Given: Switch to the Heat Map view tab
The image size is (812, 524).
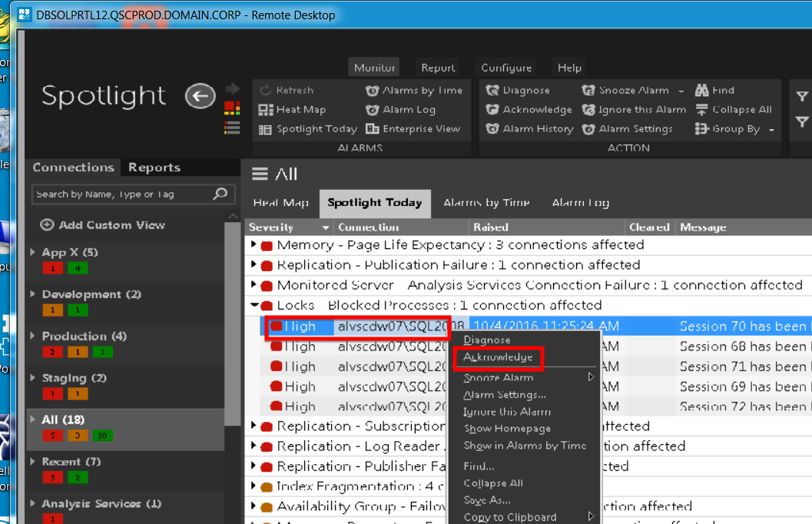Looking at the screenshot, I should (x=280, y=203).
